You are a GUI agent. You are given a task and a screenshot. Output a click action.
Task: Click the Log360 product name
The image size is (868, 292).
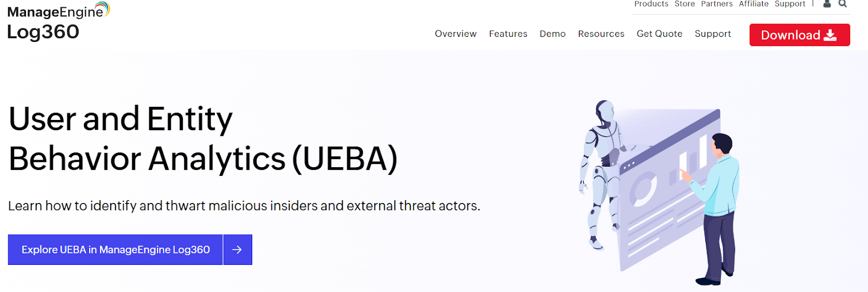[43, 32]
